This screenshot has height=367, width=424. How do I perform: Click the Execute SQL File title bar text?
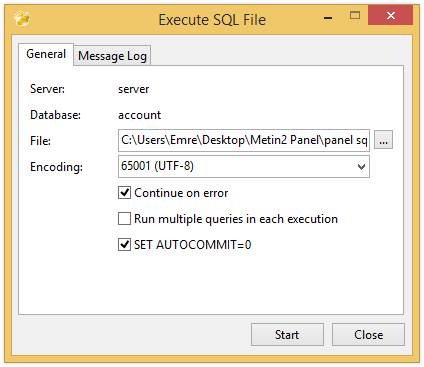tap(212, 20)
